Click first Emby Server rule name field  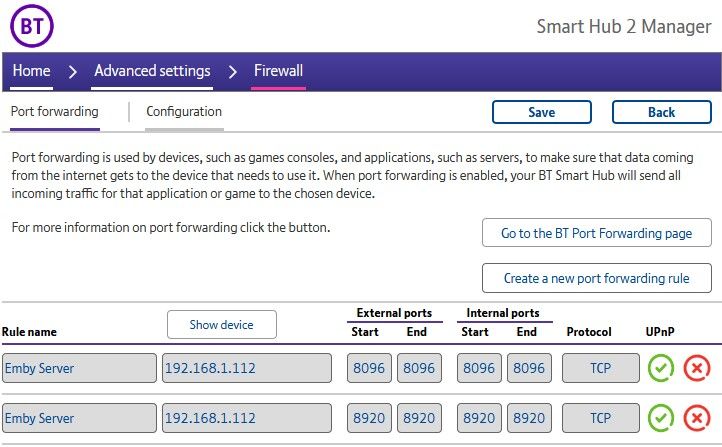[79, 368]
